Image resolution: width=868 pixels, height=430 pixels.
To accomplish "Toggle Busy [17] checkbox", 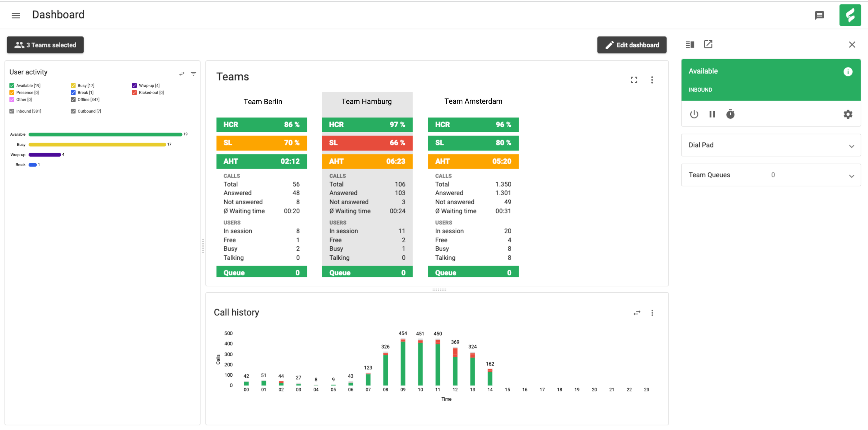I will [x=73, y=86].
